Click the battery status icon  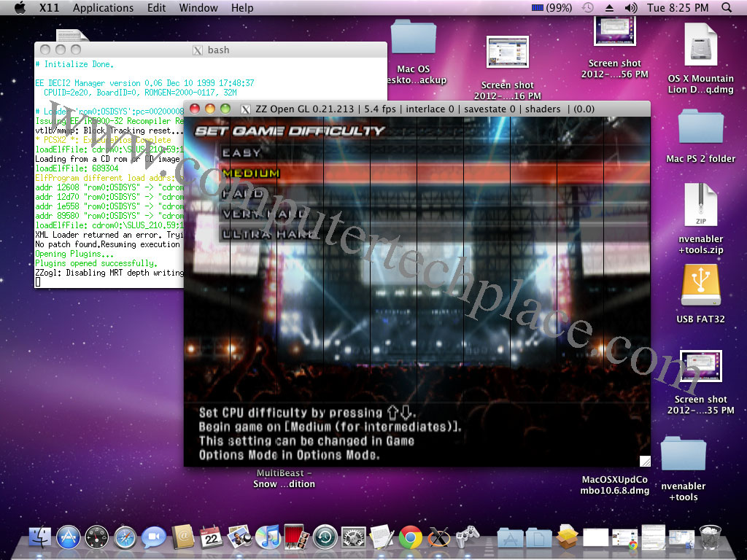538,7
